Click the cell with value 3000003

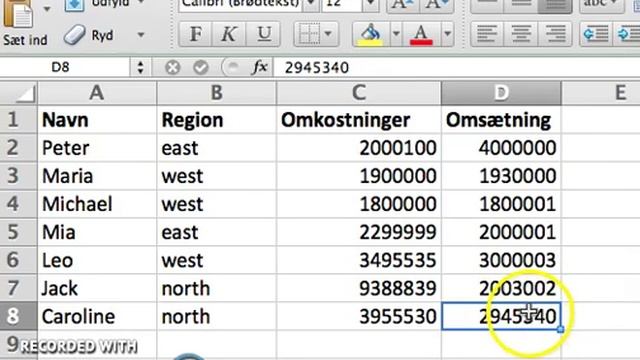[x=501, y=260]
